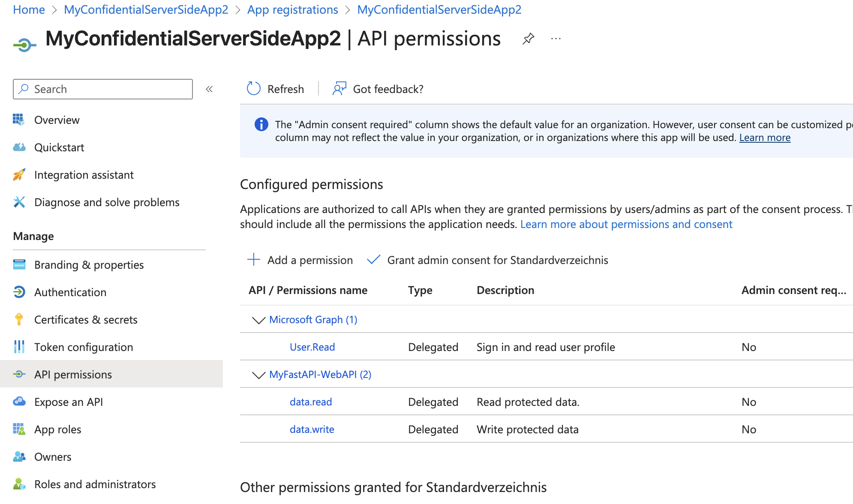Open App roles in the sidebar
The height and width of the screenshot is (504, 853).
point(57,429)
